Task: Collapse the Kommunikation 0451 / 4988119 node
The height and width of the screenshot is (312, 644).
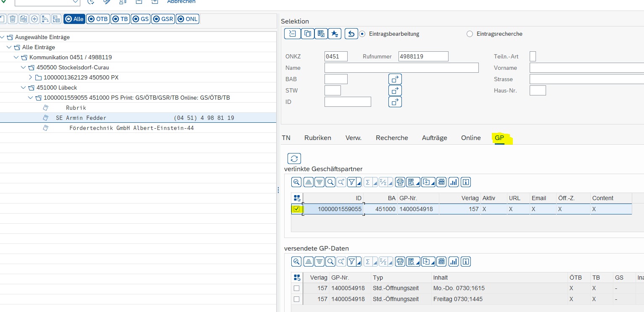Action: coord(16,57)
